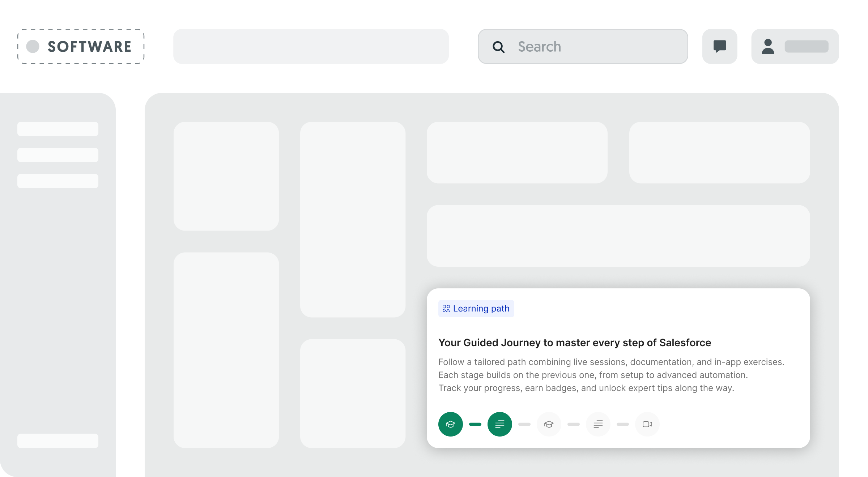Click the magnifier icon in the search bar
The width and height of the screenshot is (868, 477).
tap(498, 47)
